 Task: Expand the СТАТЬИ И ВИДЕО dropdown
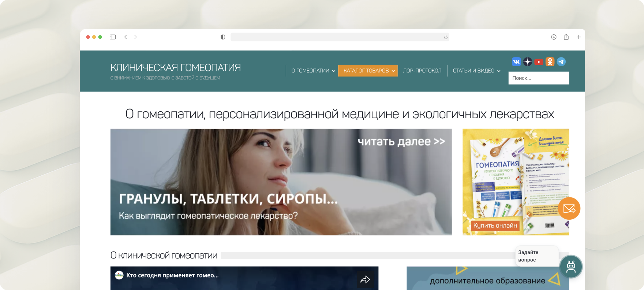476,71
